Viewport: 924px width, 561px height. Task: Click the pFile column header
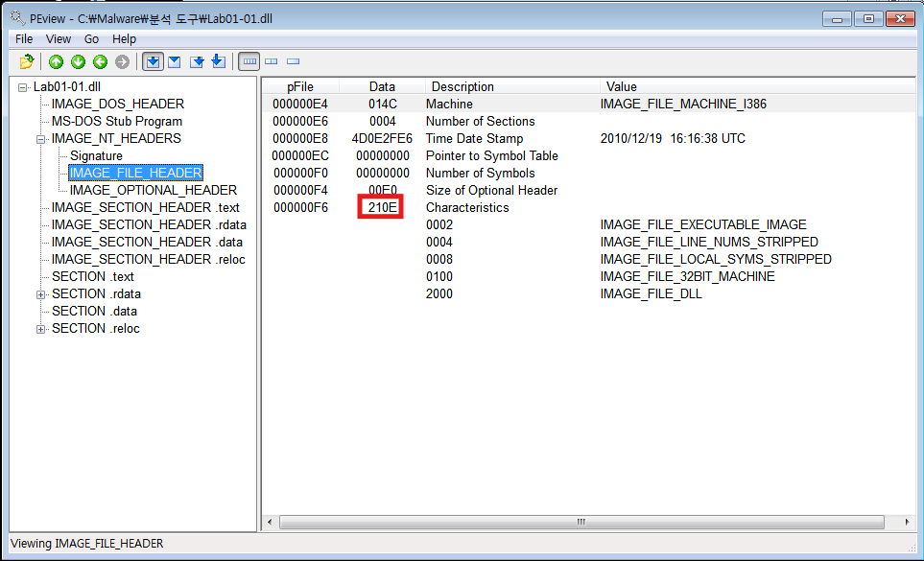(x=300, y=86)
